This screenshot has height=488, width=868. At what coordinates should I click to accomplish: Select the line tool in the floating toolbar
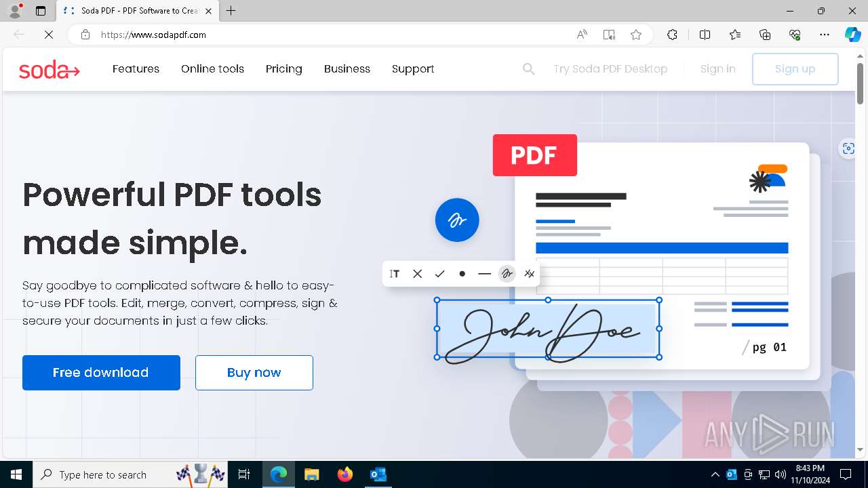tap(484, 274)
